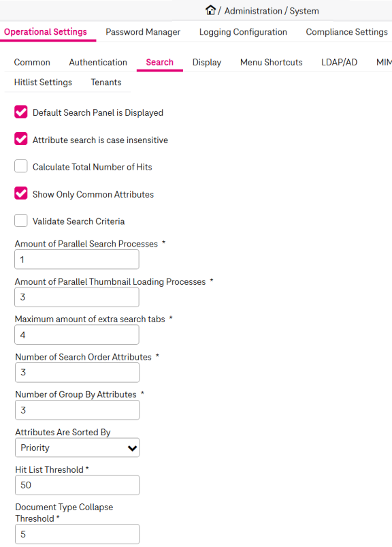
Task: Enable Calculate Total Number of Hits
Action: (x=21, y=166)
